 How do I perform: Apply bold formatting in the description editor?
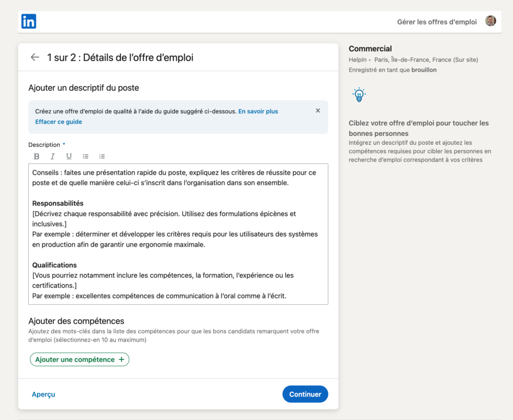click(x=37, y=156)
